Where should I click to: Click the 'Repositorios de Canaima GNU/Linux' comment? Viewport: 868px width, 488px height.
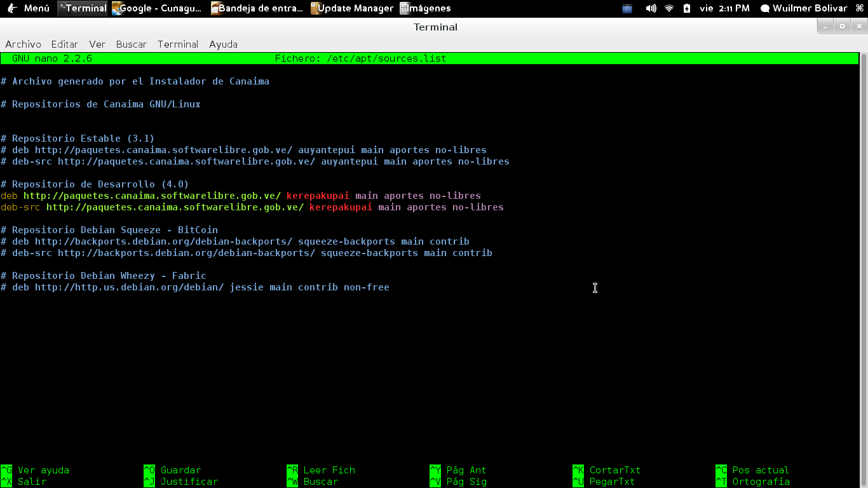pos(100,104)
